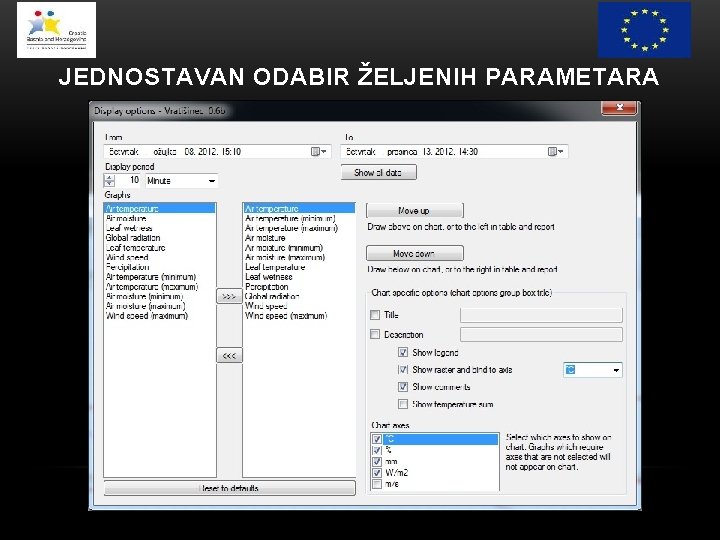The image size is (720, 540).
Task: Select Wind speed (maximum) in left list
Action: point(159,316)
